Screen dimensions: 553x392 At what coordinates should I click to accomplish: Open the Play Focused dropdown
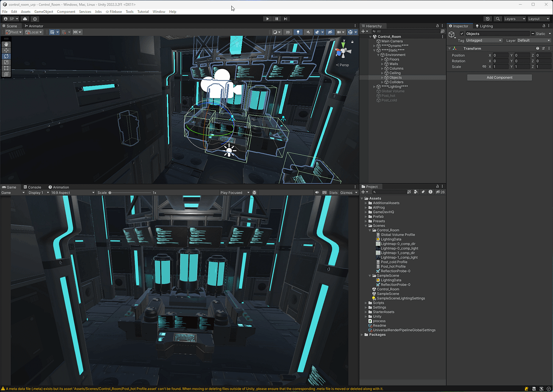click(235, 193)
